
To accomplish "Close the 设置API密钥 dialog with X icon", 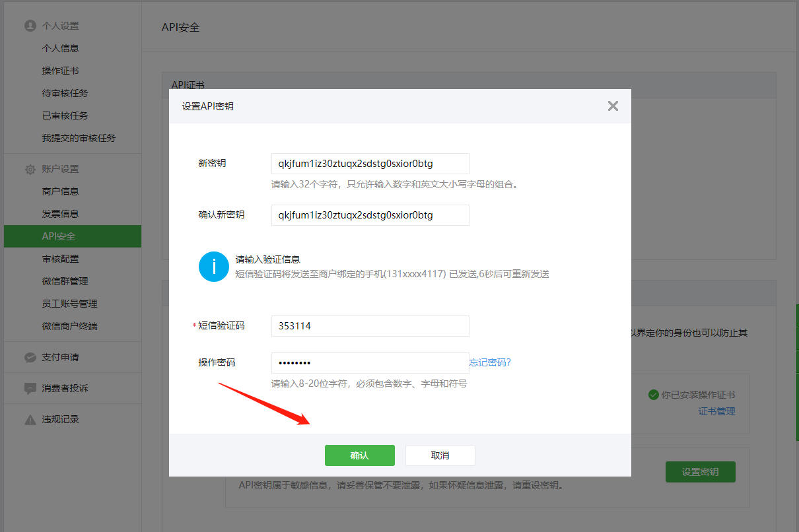I will pos(613,106).
